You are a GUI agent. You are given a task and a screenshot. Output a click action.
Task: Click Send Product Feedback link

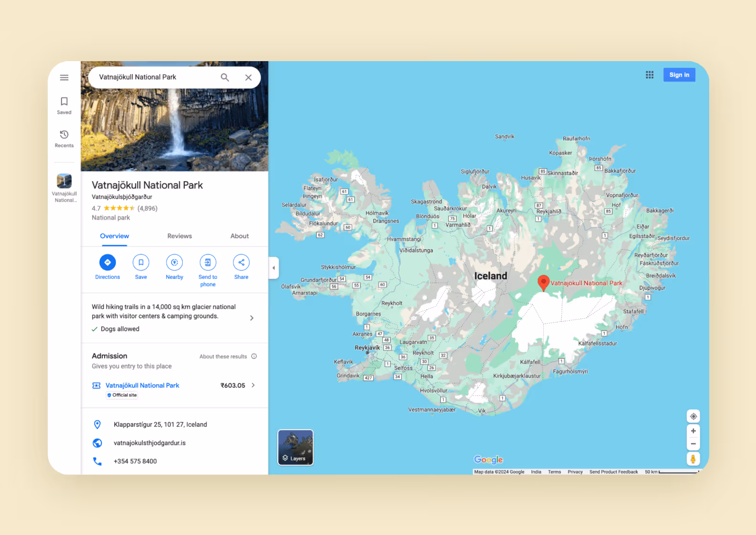point(614,472)
